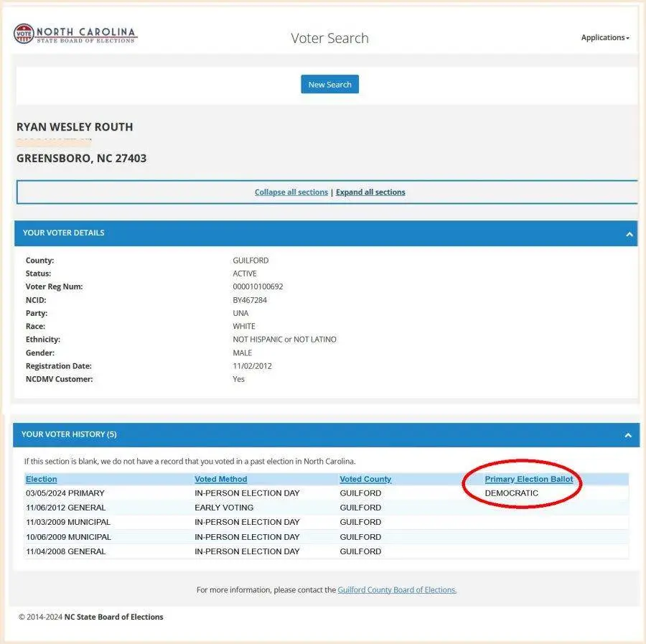Click the DEMOCRATIC primary ballot cell
Screen dimensions: 646x644
point(511,493)
